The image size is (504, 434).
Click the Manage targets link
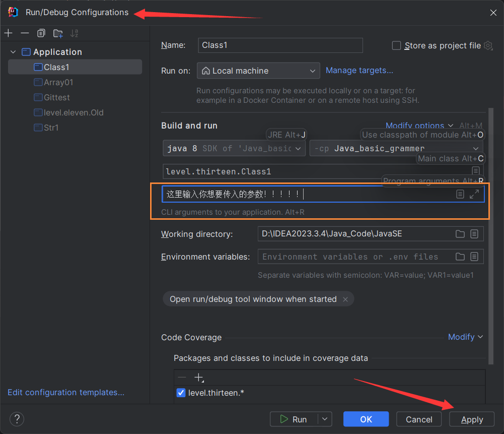tap(359, 71)
